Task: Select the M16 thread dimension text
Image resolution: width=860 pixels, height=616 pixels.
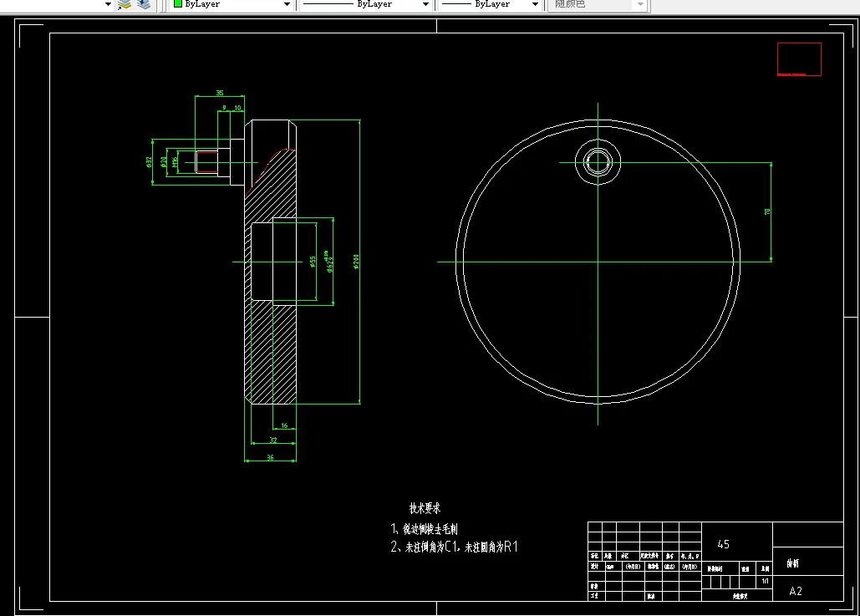Action: click(x=175, y=162)
